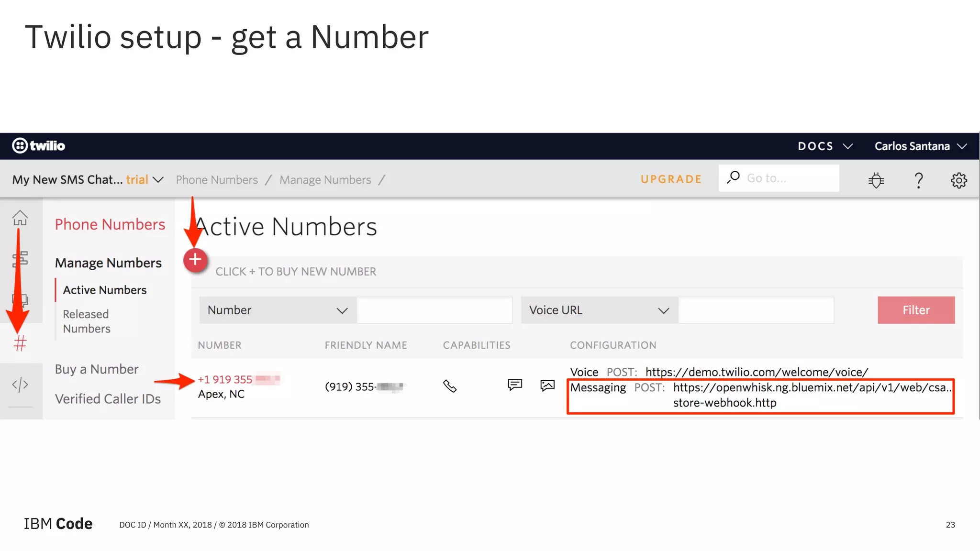Click the Phone Numbers breadcrumb
The image size is (980, 551).
(217, 180)
